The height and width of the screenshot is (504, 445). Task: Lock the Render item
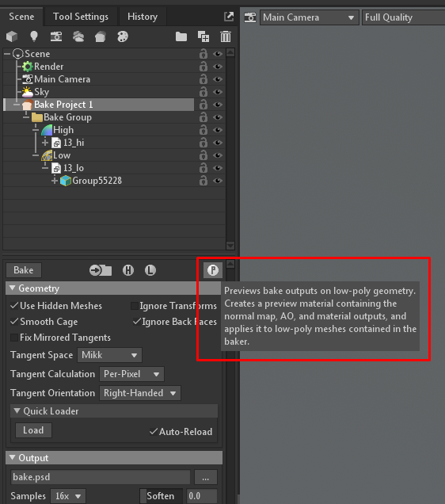[203, 67]
